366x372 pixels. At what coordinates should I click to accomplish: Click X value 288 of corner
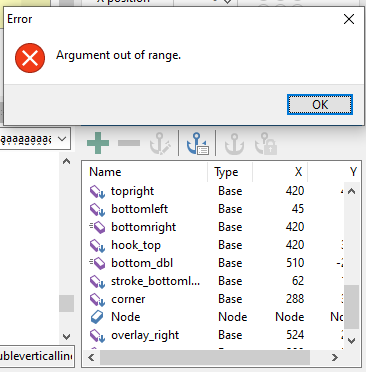click(x=295, y=299)
